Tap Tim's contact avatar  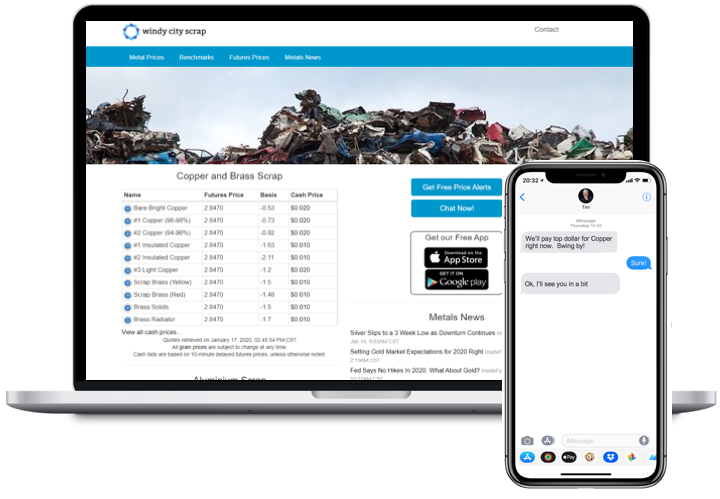(x=585, y=196)
